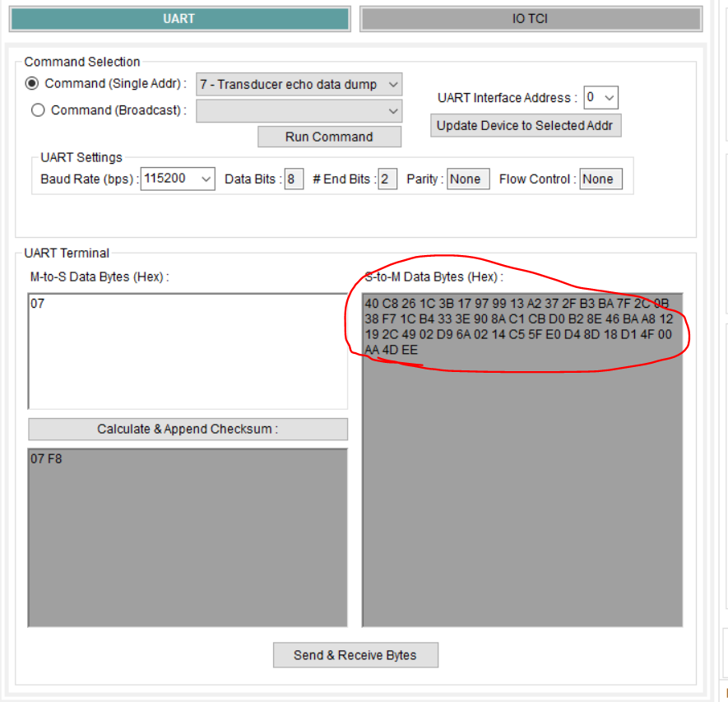This screenshot has height=702, width=728.
Task: Click the UART Terminal group label
Action: point(67,253)
